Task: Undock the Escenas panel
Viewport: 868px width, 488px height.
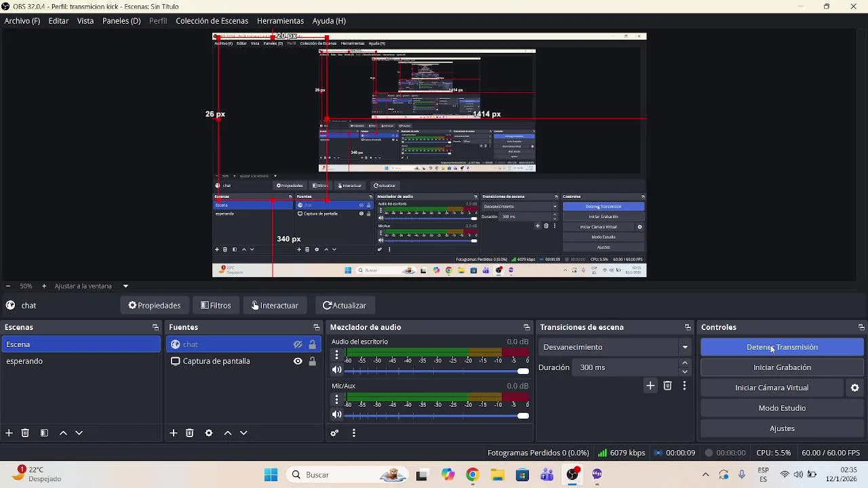Action: pos(155,327)
